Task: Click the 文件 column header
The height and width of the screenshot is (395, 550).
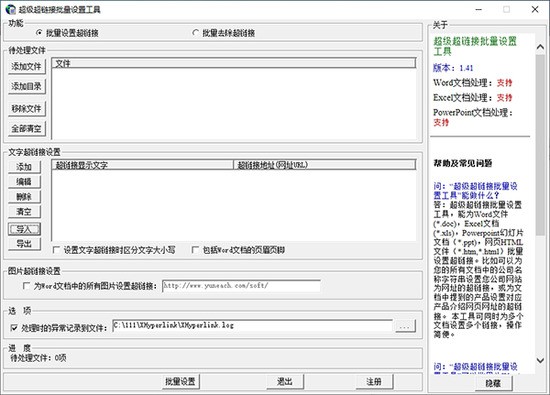Action: pos(234,63)
